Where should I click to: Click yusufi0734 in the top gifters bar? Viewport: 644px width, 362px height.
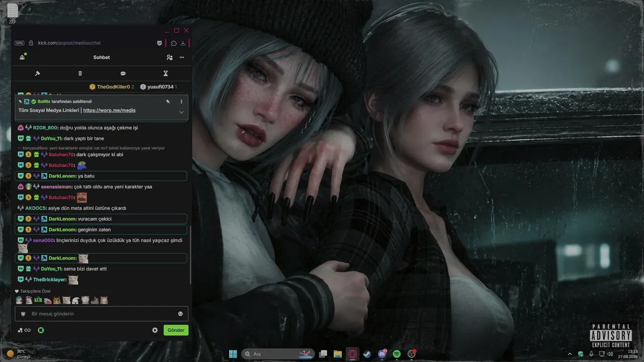tap(160, 87)
